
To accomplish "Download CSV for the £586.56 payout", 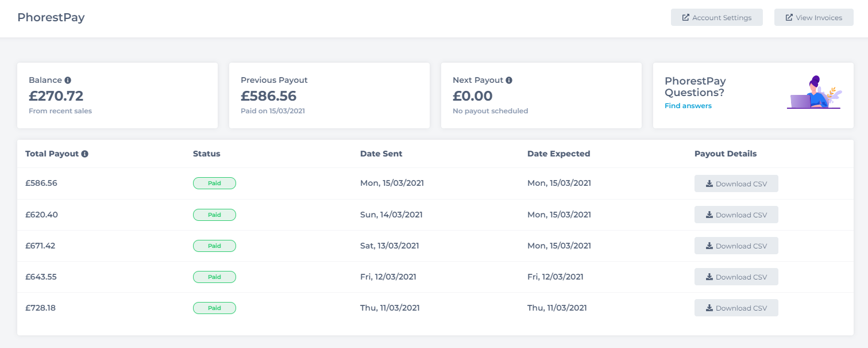I will pyautogui.click(x=736, y=183).
